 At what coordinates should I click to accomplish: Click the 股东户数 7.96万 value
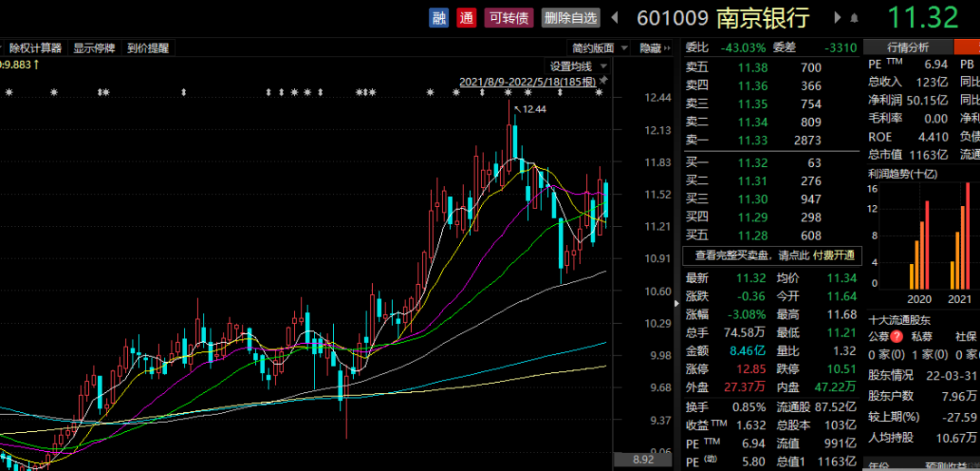tap(961, 396)
